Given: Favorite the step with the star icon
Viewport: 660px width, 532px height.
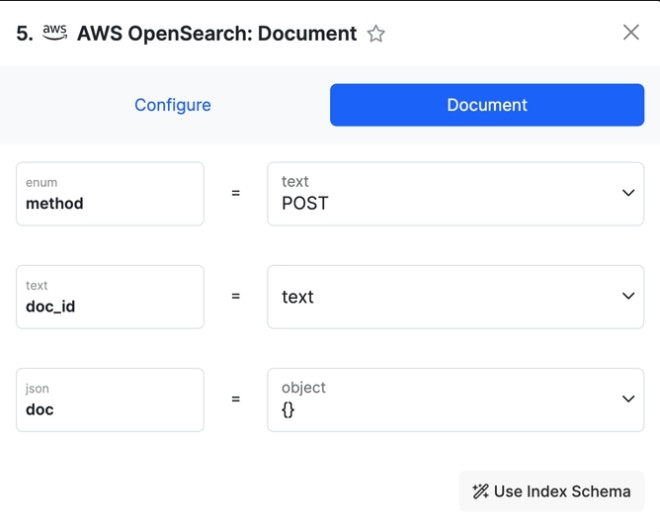Looking at the screenshot, I should 375,34.
